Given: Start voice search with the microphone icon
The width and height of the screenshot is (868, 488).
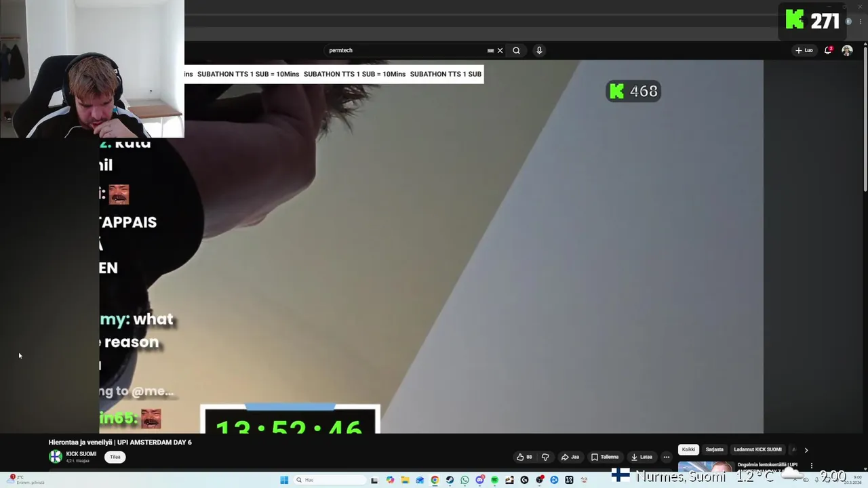Looking at the screenshot, I should pos(539,50).
